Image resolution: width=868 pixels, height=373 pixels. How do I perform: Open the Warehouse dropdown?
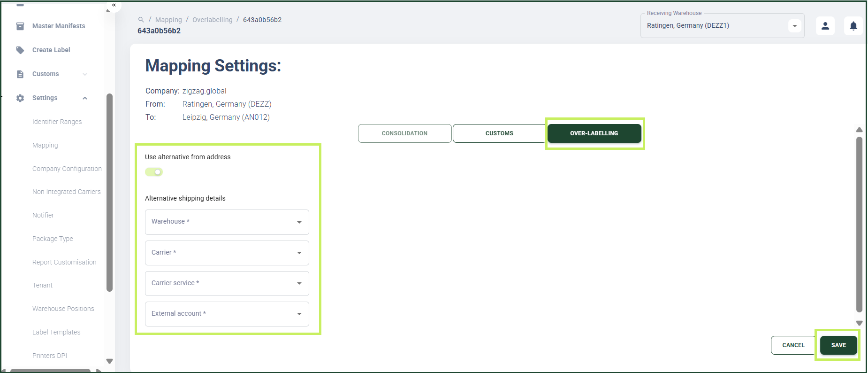[x=227, y=222]
